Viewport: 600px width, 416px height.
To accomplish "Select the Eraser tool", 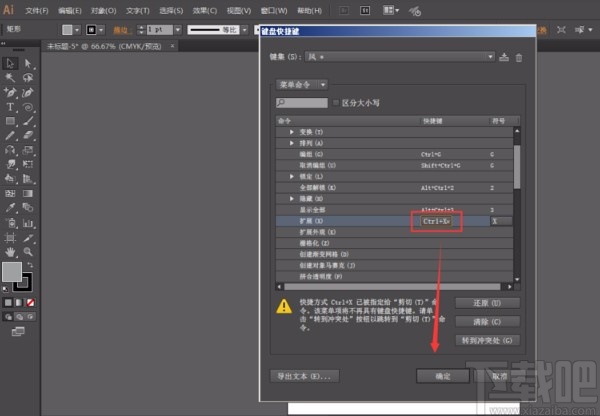I will 28,135.
